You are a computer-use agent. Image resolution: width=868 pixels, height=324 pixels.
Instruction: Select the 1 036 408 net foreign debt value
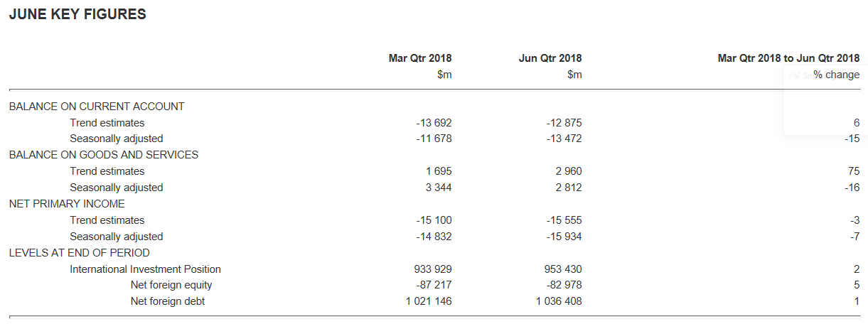point(559,301)
